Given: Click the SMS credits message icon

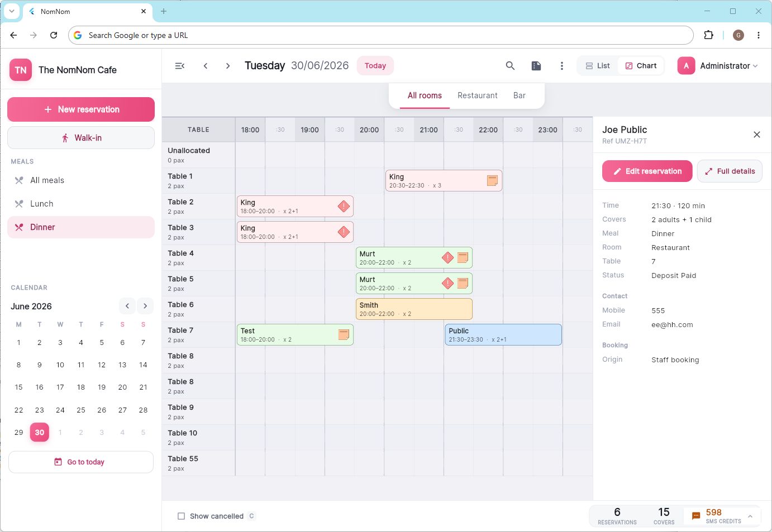Looking at the screenshot, I should [x=696, y=516].
